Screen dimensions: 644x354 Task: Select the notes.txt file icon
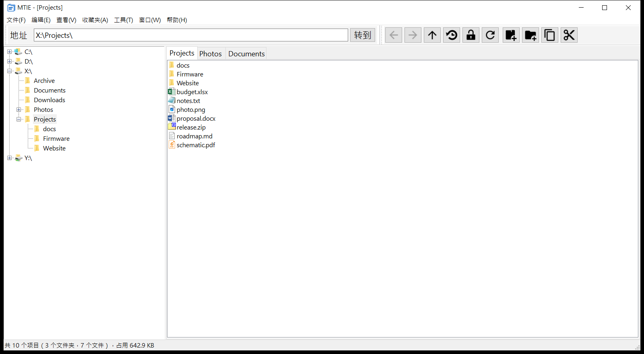point(172,101)
